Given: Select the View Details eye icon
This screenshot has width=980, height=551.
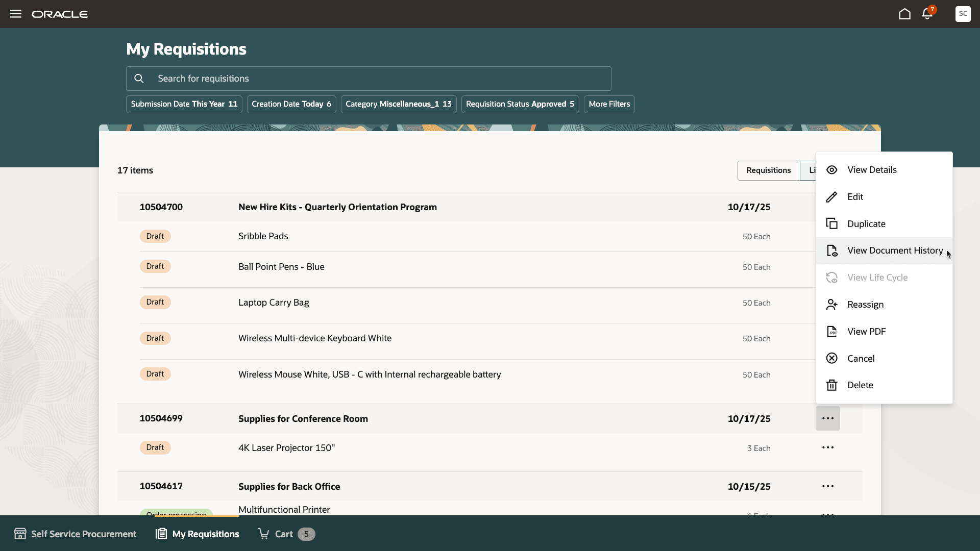Looking at the screenshot, I should (x=831, y=169).
